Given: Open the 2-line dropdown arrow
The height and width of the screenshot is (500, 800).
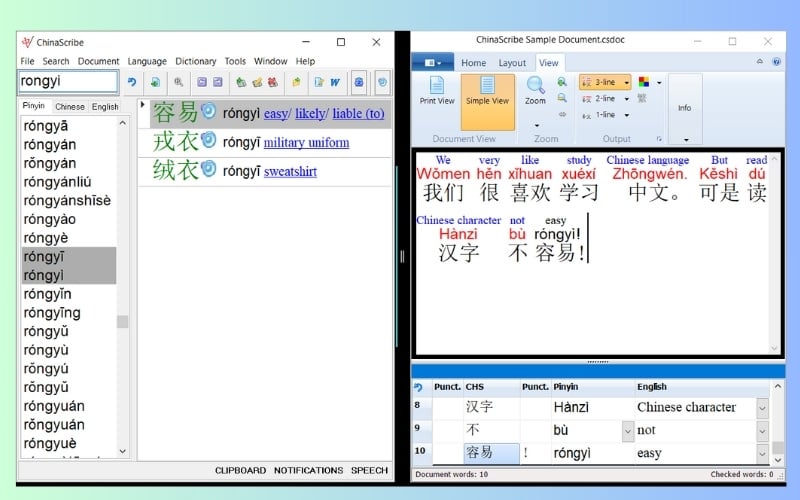Looking at the screenshot, I should [627, 99].
